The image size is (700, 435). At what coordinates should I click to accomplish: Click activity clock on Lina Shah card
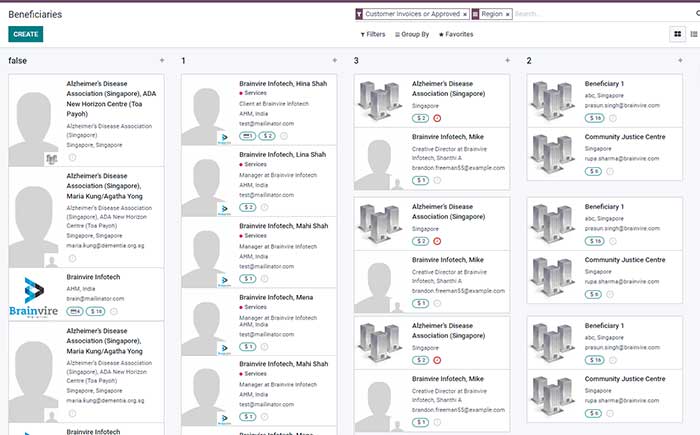(x=264, y=207)
